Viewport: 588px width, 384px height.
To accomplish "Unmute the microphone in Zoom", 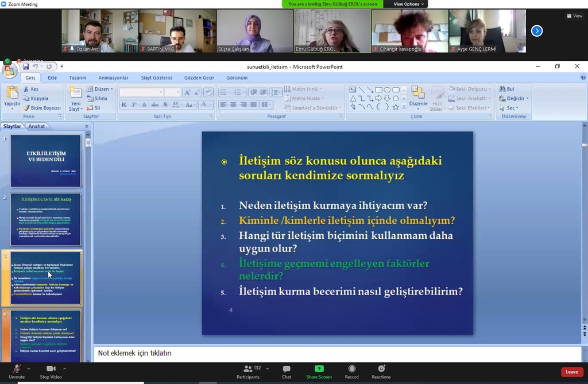I will (x=17, y=371).
